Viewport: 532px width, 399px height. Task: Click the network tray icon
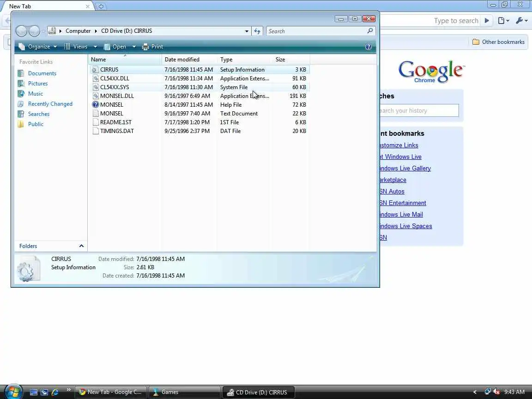[x=488, y=392]
